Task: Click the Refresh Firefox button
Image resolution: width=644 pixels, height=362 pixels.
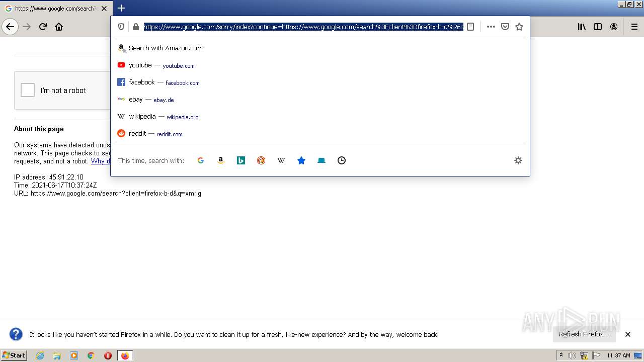Action: [x=584, y=334]
